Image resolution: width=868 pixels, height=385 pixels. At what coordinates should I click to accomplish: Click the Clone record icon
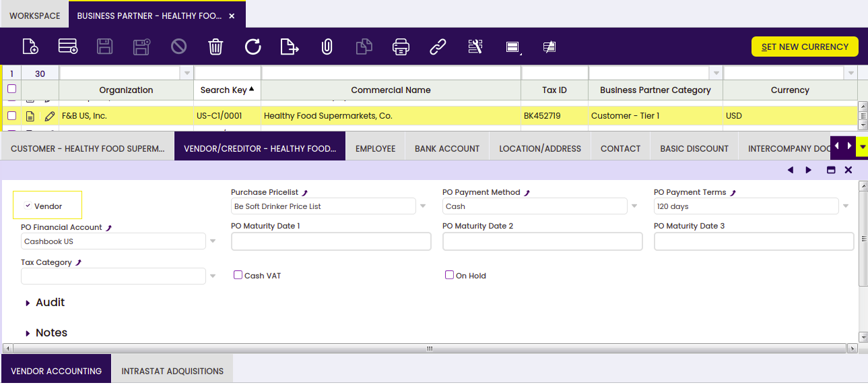pyautogui.click(x=364, y=47)
